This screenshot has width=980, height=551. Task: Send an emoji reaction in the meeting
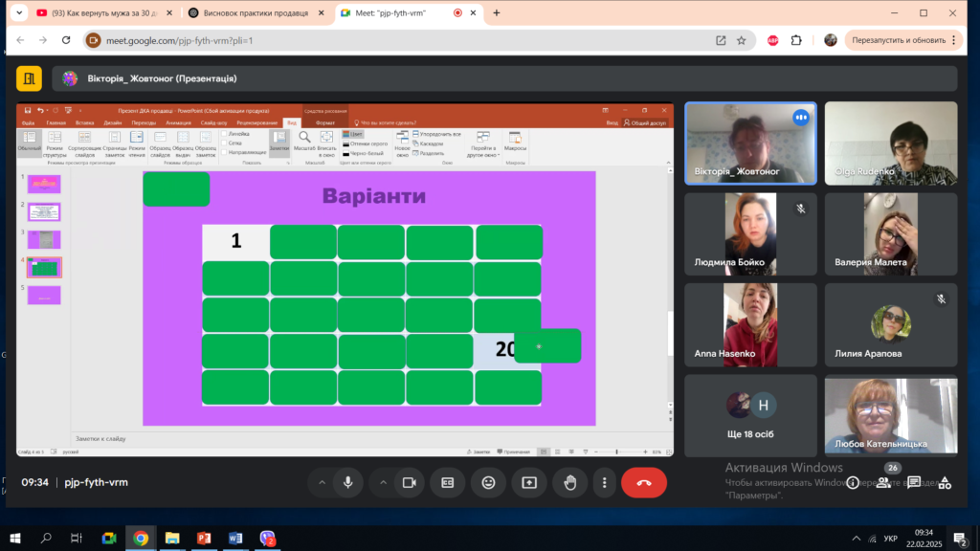click(488, 483)
